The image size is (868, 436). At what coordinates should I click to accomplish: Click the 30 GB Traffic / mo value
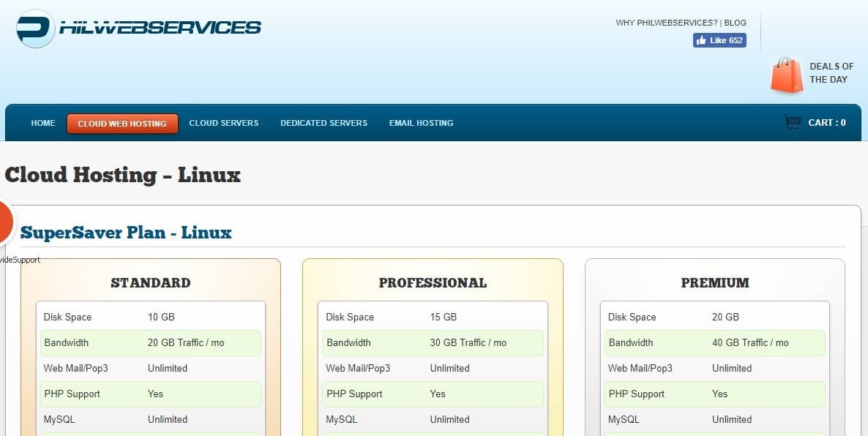pyautogui.click(x=468, y=342)
